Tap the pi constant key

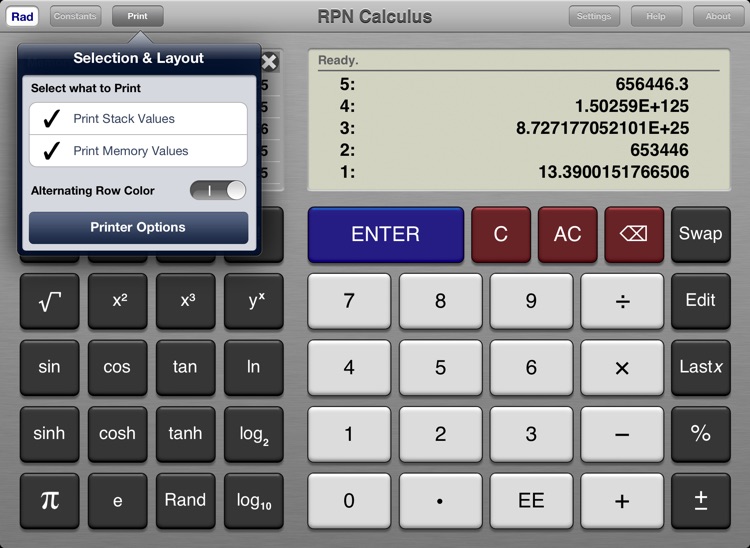pyautogui.click(x=50, y=500)
